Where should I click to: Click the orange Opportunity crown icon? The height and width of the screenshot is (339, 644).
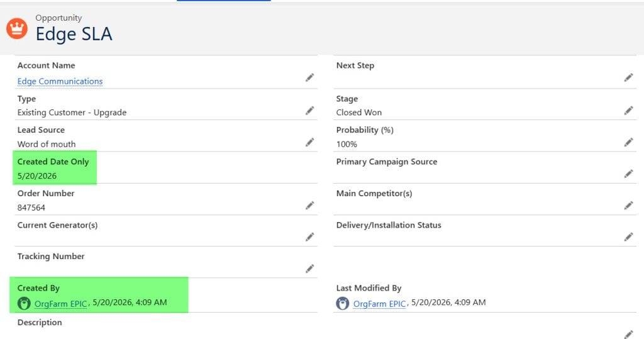coord(17,29)
